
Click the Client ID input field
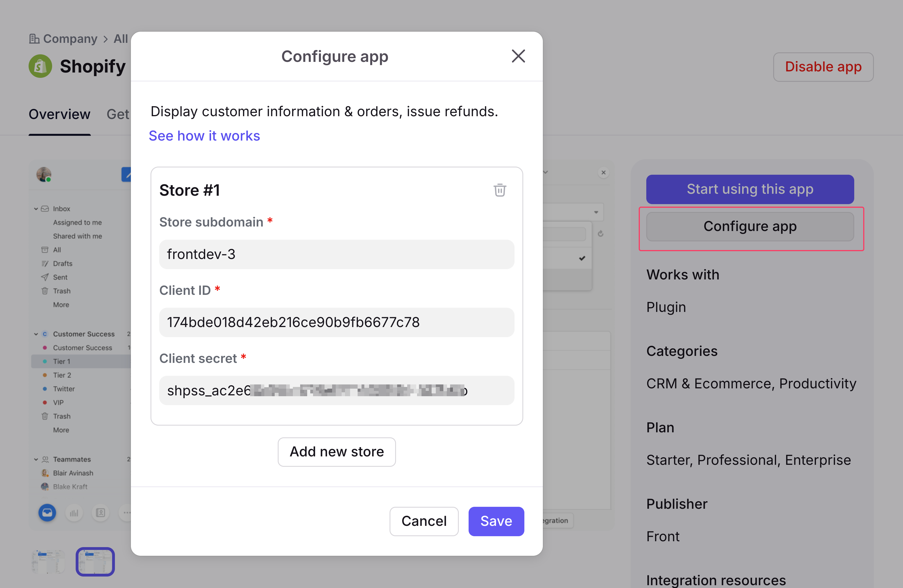[x=336, y=322]
